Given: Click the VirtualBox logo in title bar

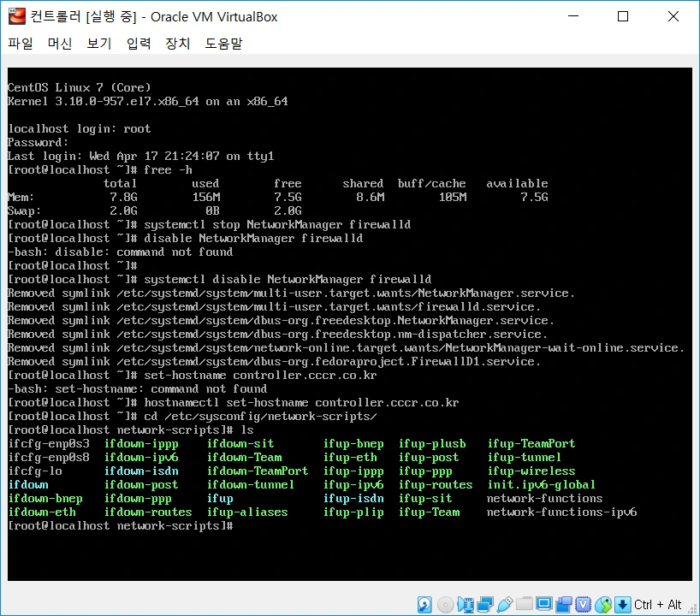Looking at the screenshot, I should point(17,16).
